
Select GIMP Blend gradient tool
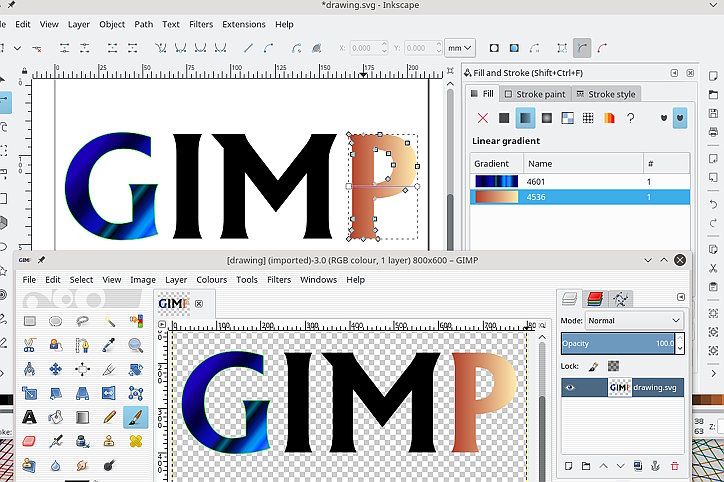coord(82,417)
